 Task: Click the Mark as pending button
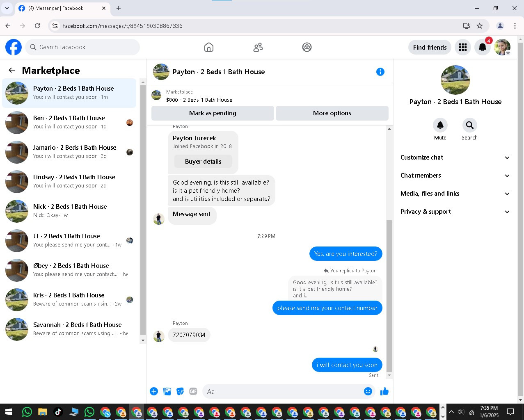tap(213, 113)
